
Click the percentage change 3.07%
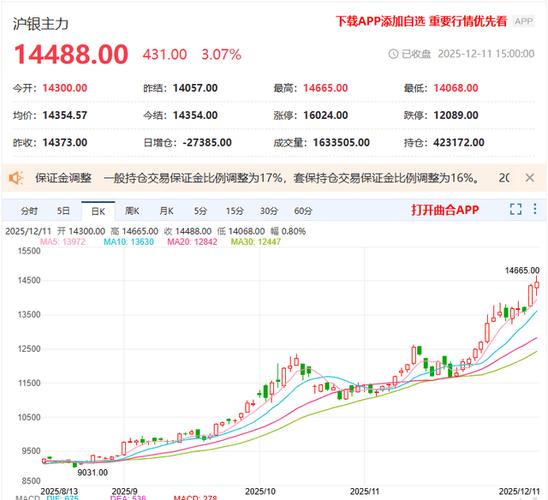[221, 55]
